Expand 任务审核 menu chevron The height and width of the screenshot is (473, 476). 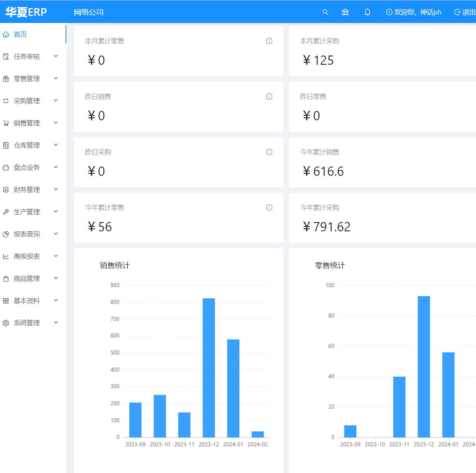click(x=56, y=56)
